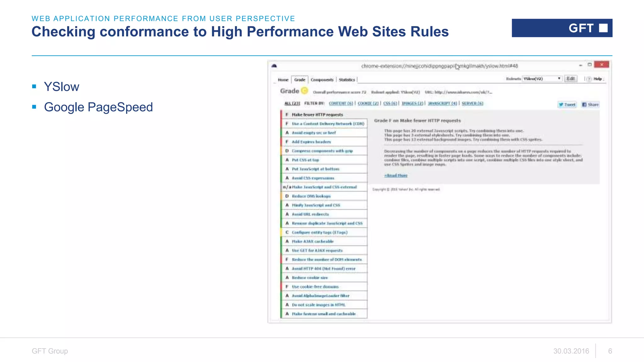Select 'Use GET for AJAX requests' rule
The image size is (644, 362).
click(x=324, y=250)
